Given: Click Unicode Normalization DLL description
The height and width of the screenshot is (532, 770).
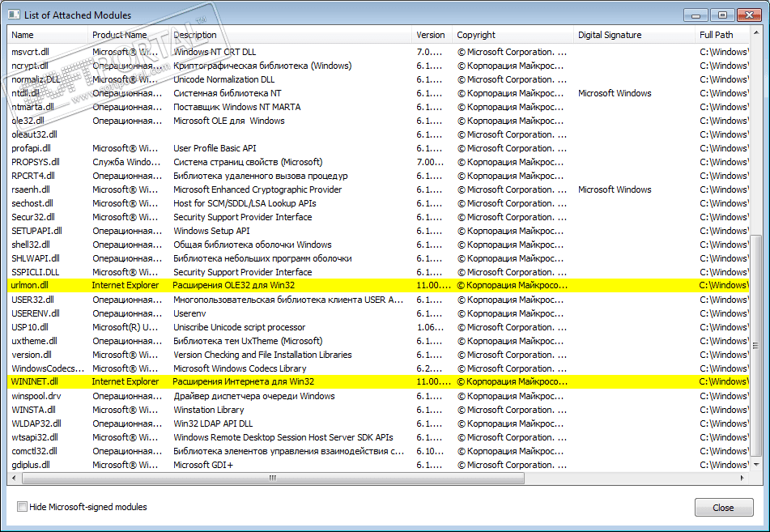Looking at the screenshot, I should pos(224,79).
